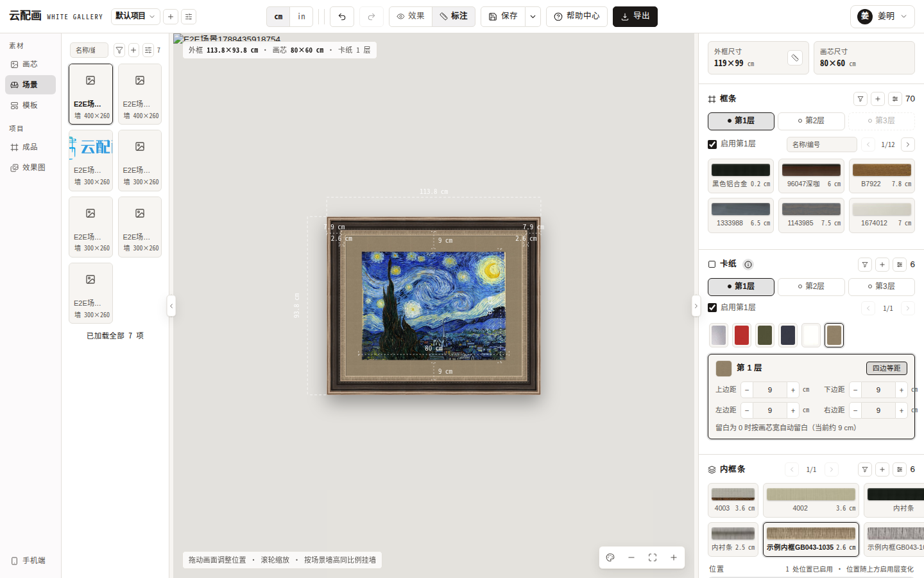Screen dimensions: 924x578
Task: Open 内框条 manage settings icon
Action: point(900,469)
